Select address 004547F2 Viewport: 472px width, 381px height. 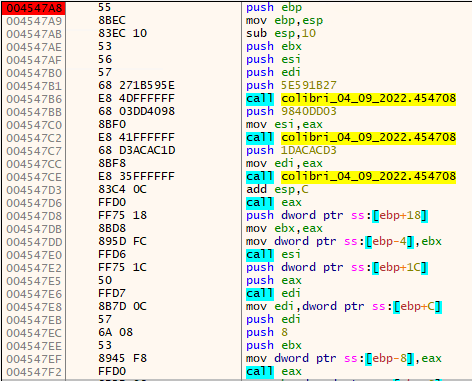pos(34,372)
